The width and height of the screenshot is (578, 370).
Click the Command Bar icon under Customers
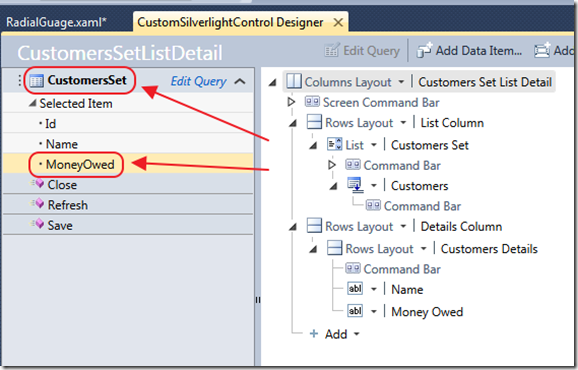373,205
